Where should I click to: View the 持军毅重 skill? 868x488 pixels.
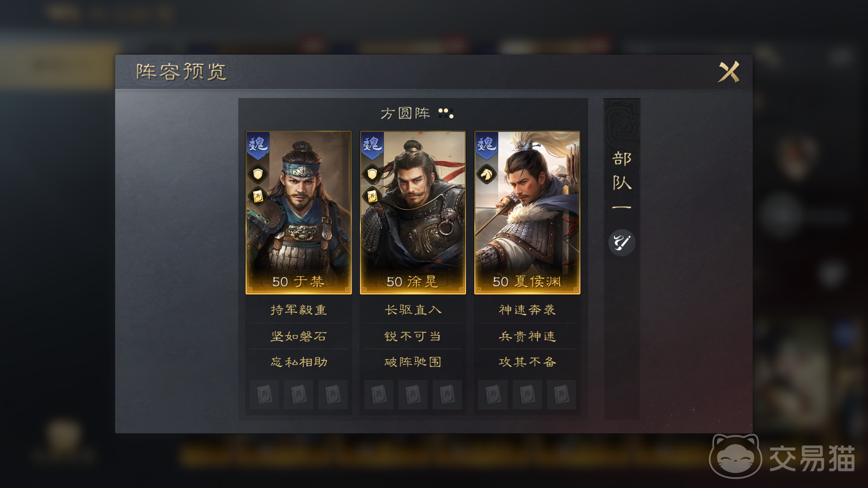pyautogui.click(x=298, y=310)
